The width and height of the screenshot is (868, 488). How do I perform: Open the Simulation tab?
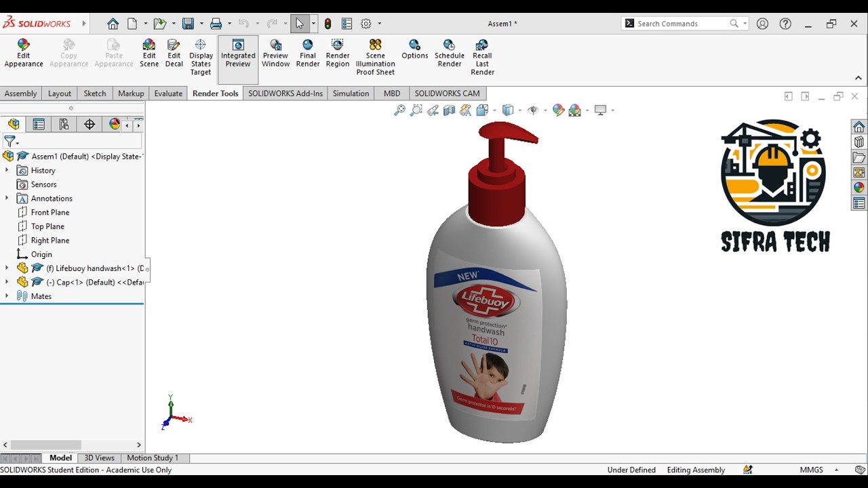coord(351,94)
